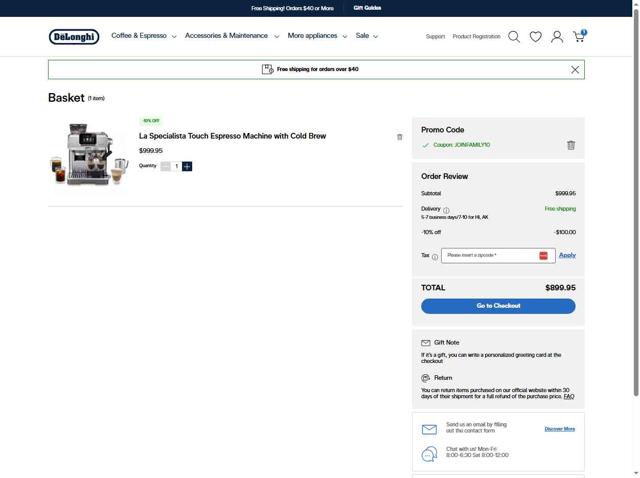Expand the Sale menu
Image resolution: width=640 pixels, height=478 pixels.
pyautogui.click(x=367, y=36)
